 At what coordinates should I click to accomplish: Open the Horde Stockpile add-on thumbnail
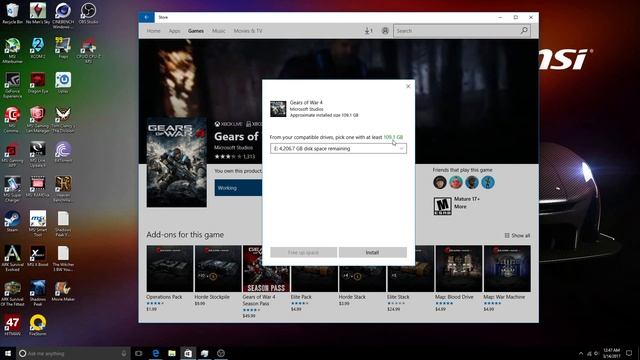[x=218, y=268]
